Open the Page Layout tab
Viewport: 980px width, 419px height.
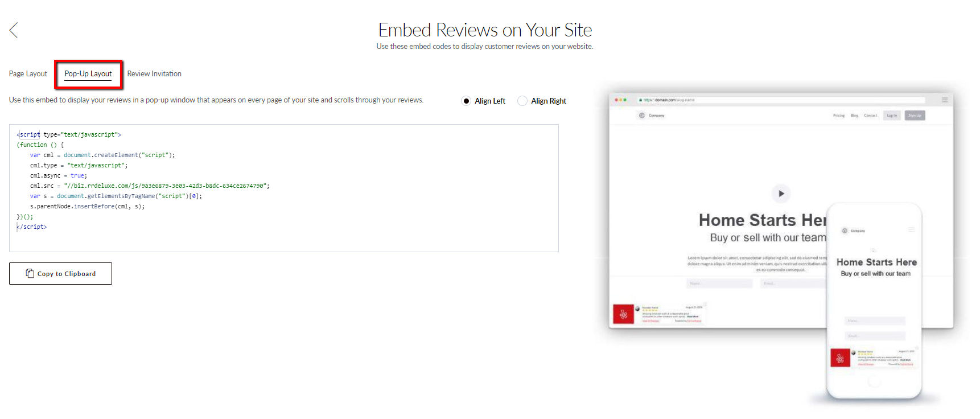point(28,74)
